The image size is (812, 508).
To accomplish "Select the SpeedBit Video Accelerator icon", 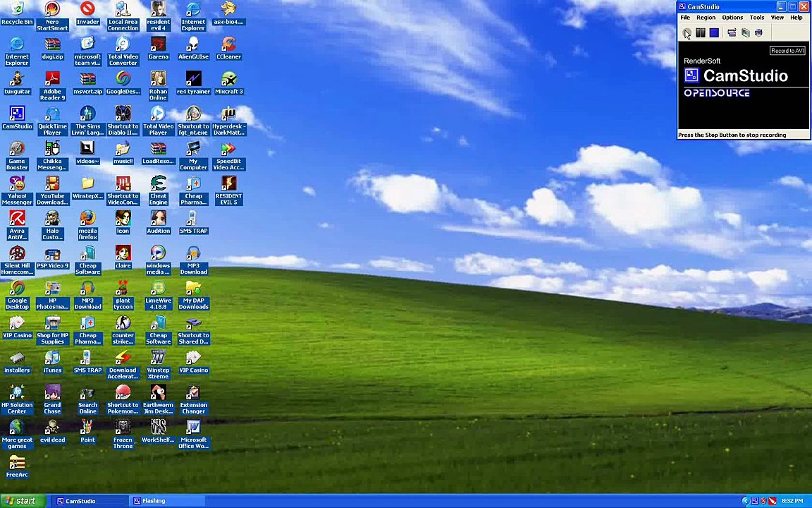I will coord(229,155).
